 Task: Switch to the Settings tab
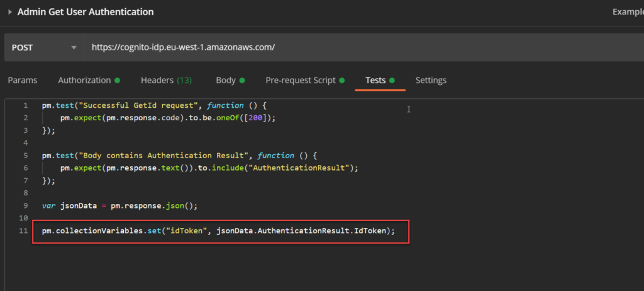click(x=431, y=80)
